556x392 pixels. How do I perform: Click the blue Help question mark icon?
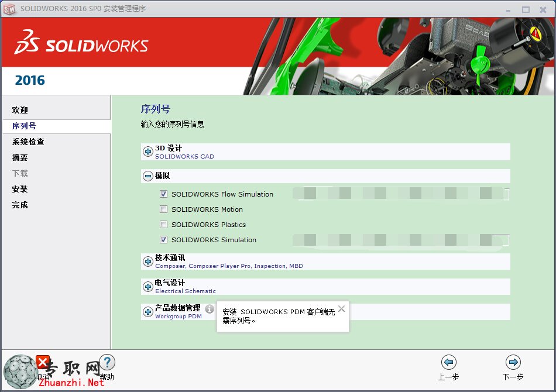107,363
